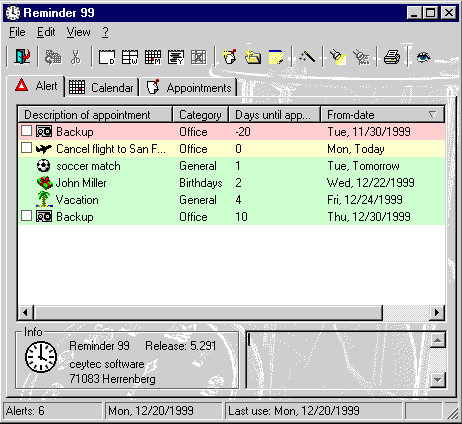The image size is (462, 424).
Task: Click the From-date column sort arrow
Action: click(432, 115)
